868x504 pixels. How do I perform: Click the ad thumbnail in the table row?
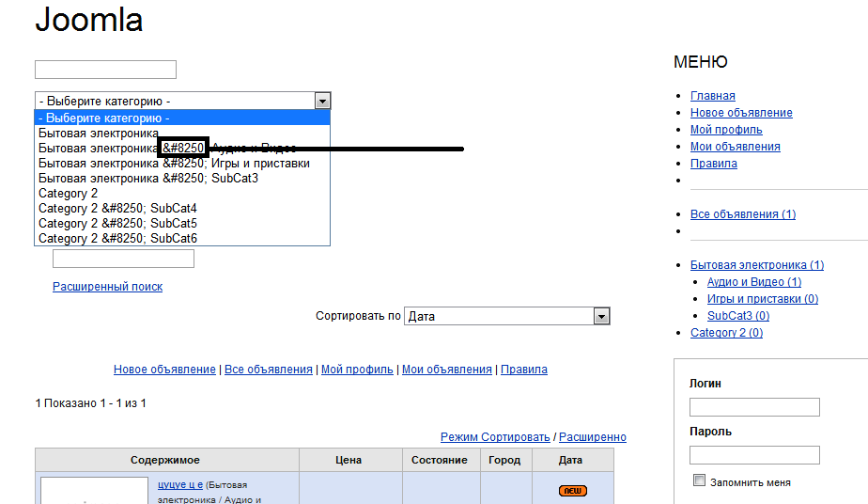point(95,491)
